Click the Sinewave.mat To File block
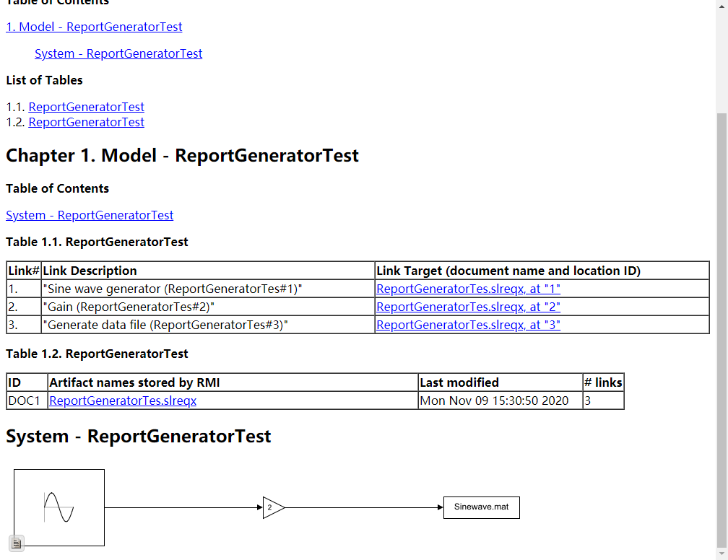Screen dimensions: 728x560 click(x=481, y=507)
